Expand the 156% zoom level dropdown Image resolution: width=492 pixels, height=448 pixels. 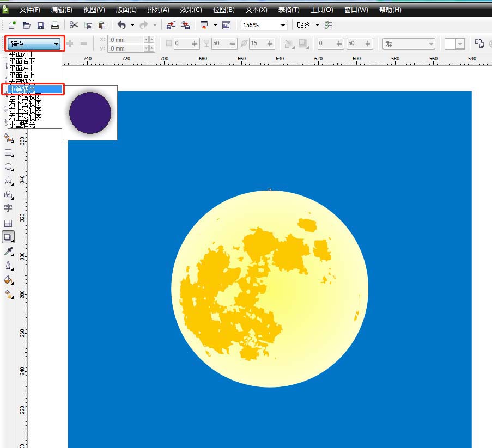pyautogui.click(x=283, y=26)
